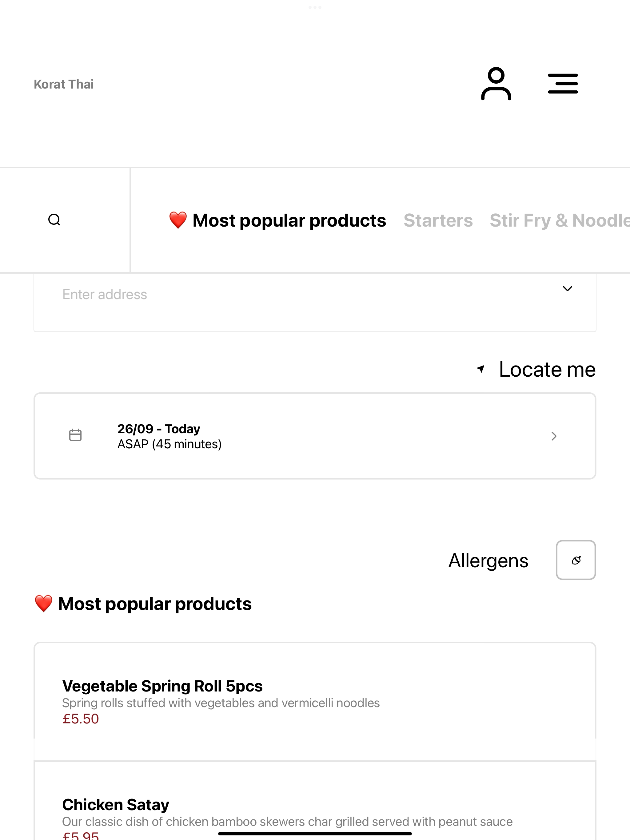Click the Enter address field

click(315, 302)
